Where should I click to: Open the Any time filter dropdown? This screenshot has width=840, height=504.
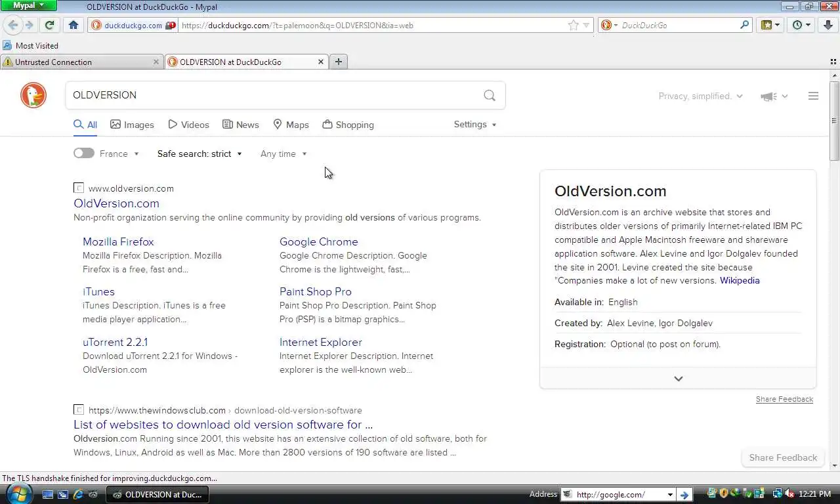coord(283,154)
